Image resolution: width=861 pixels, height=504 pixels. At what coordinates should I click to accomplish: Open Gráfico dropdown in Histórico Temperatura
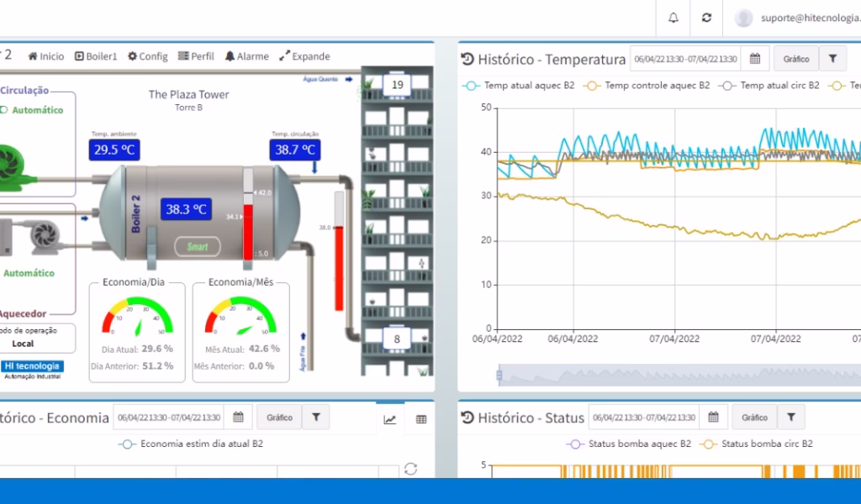point(796,59)
